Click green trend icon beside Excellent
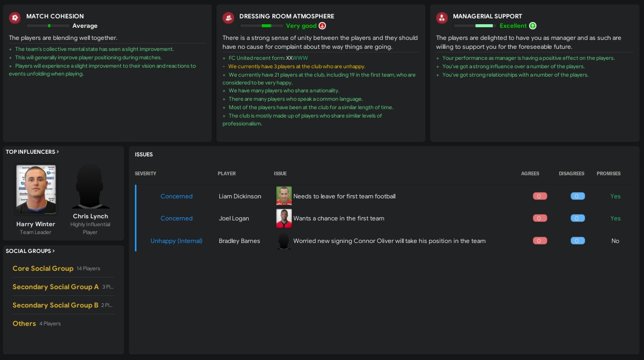 [x=533, y=26]
